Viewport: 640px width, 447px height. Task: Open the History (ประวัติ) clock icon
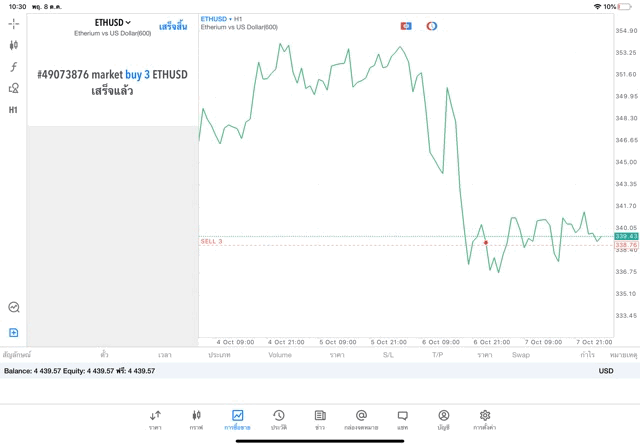tap(278, 418)
